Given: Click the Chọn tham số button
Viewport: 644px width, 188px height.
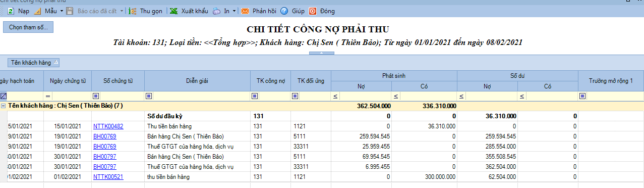Looking at the screenshot, I should click(28, 27).
